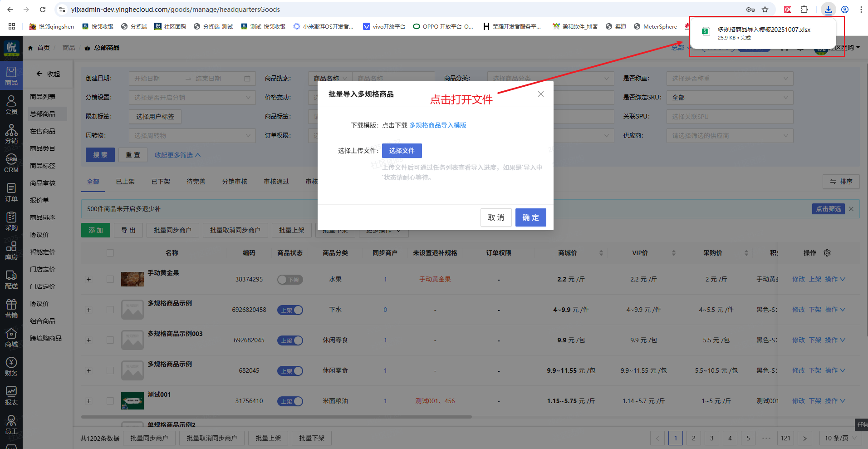Toggle the 手动黄金果 下架 status switch
The height and width of the screenshot is (449, 868).
click(x=290, y=280)
